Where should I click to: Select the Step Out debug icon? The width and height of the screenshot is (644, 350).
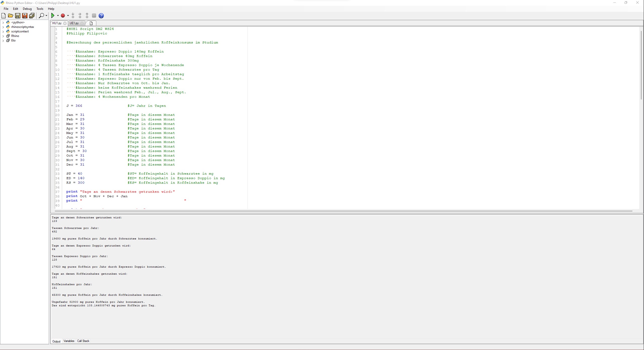click(87, 16)
